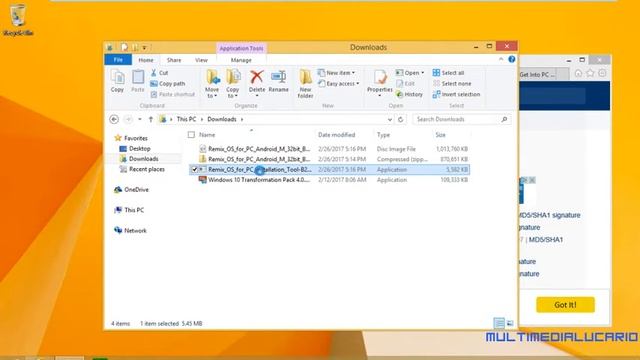Go forward using the forward arrow

[128, 119]
